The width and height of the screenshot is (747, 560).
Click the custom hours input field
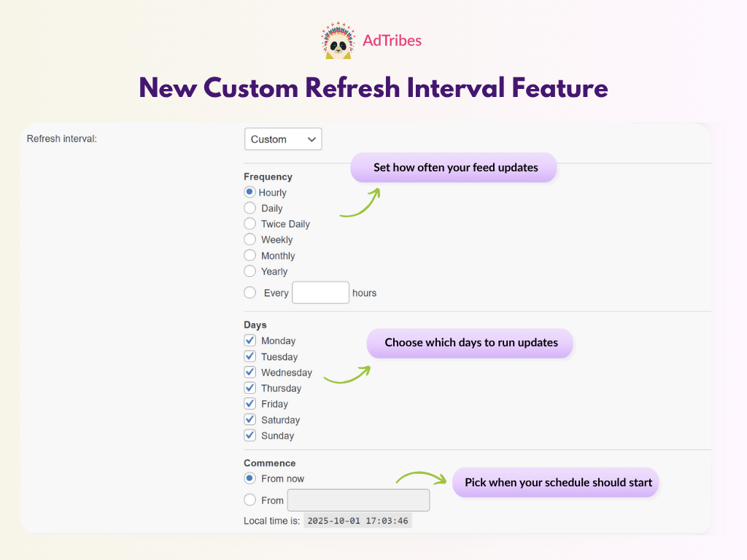pos(320,292)
